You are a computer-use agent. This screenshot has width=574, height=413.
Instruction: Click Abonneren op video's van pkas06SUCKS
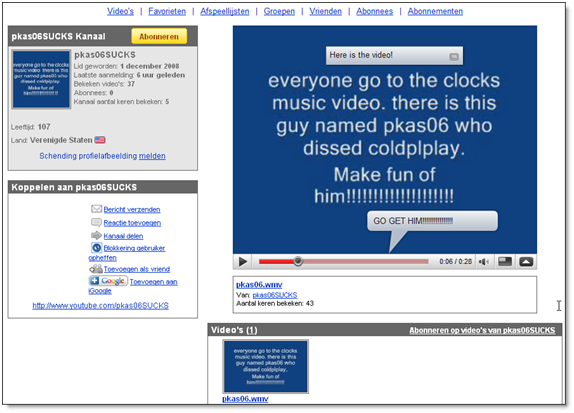click(x=482, y=330)
